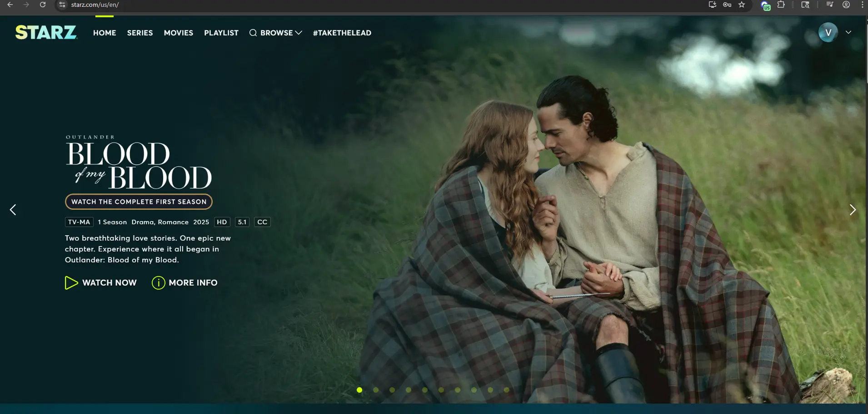Image resolution: width=868 pixels, height=414 pixels.
Task: Click browser back arrow
Action: (x=10, y=5)
